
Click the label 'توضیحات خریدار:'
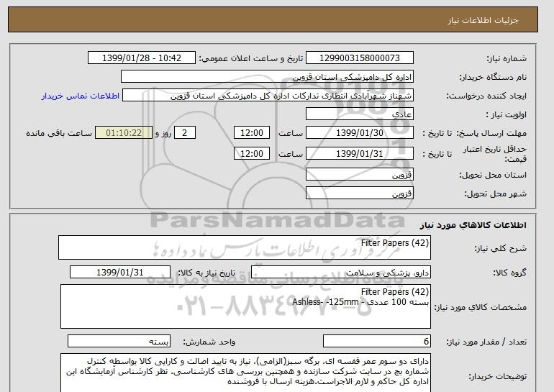(x=497, y=376)
